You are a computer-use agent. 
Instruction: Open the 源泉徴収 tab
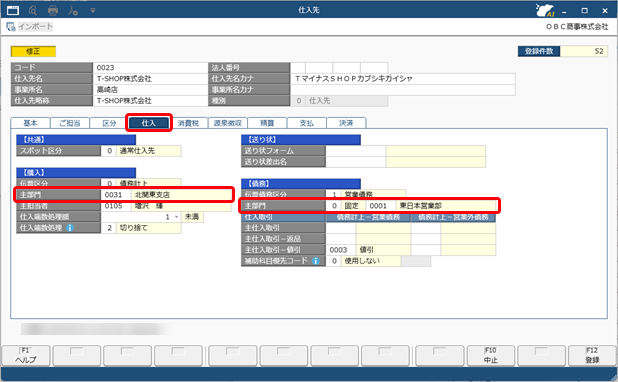tap(227, 123)
